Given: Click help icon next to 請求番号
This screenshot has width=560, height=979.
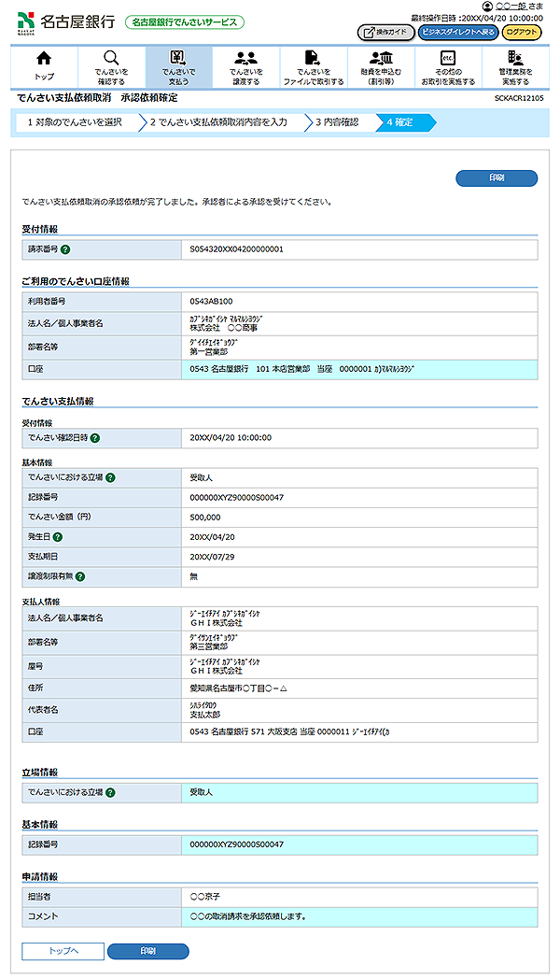Looking at the screenshot, I should (x=66, y=249).
